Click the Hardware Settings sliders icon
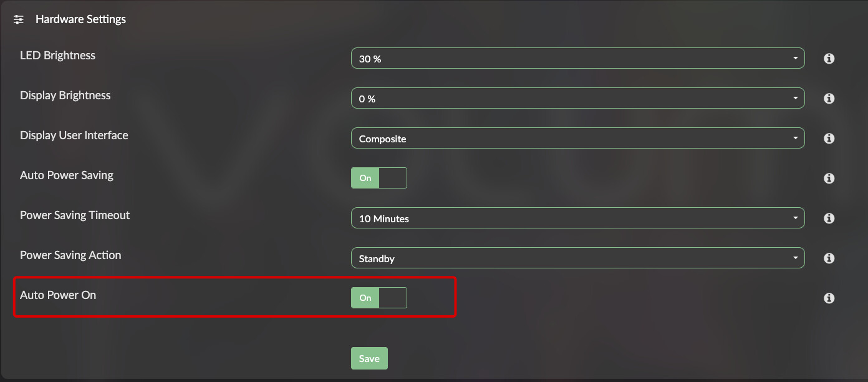868x382 pixels. 19,19
